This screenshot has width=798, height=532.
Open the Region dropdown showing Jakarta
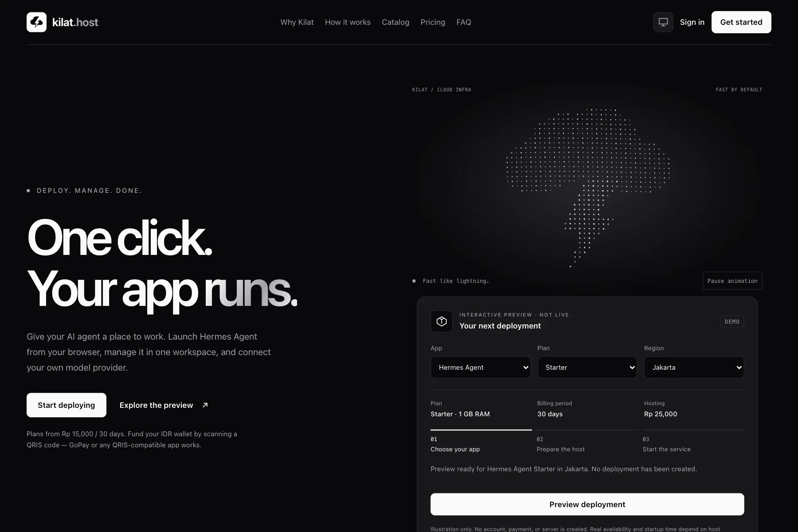(x=694, y=368)
